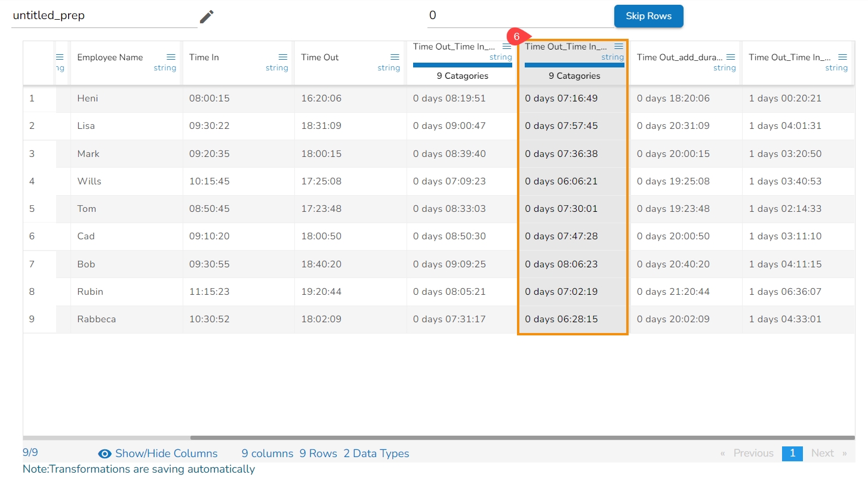Open the 2 Data Types summary

pyautogui.click(x=376, y=454)
